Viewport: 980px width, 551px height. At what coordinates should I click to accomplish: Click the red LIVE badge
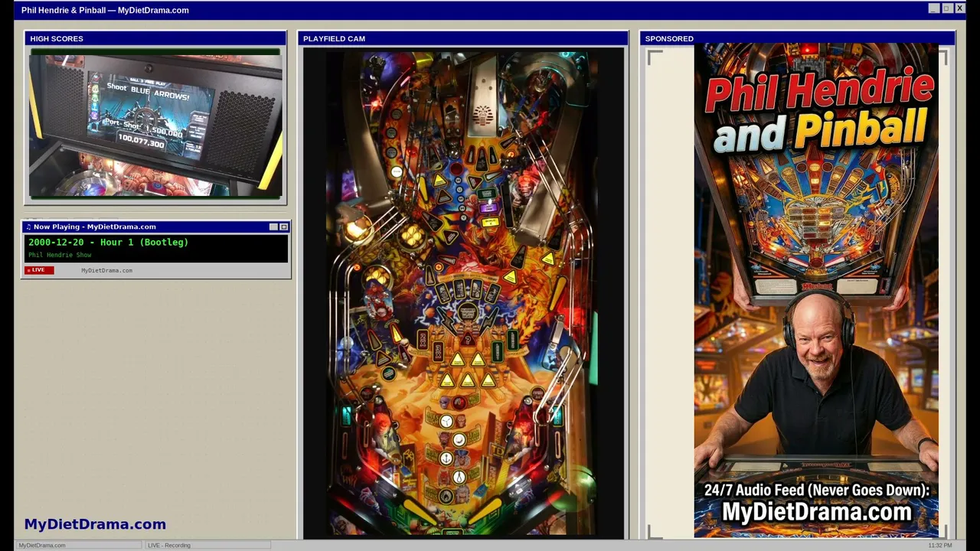39,270
